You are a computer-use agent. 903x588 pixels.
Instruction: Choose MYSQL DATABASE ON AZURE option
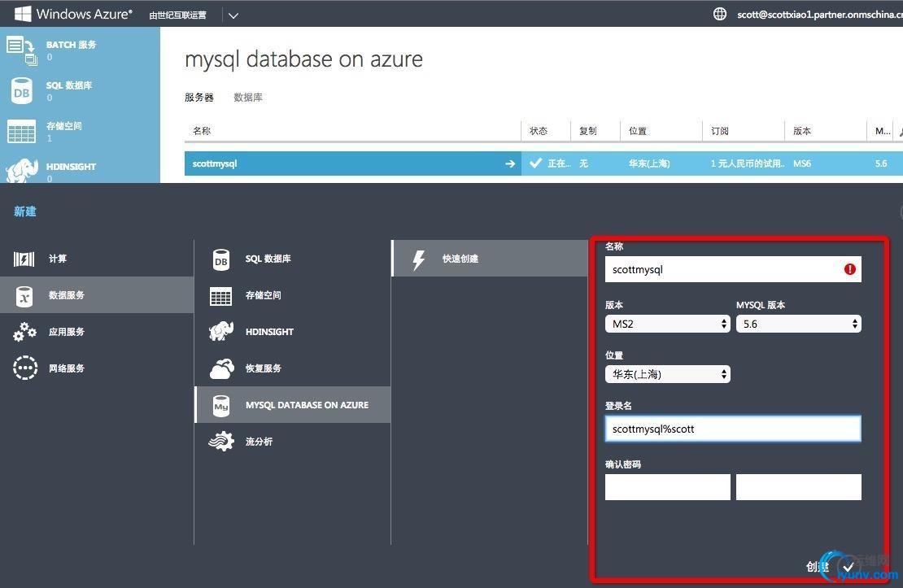coord(293,405)
